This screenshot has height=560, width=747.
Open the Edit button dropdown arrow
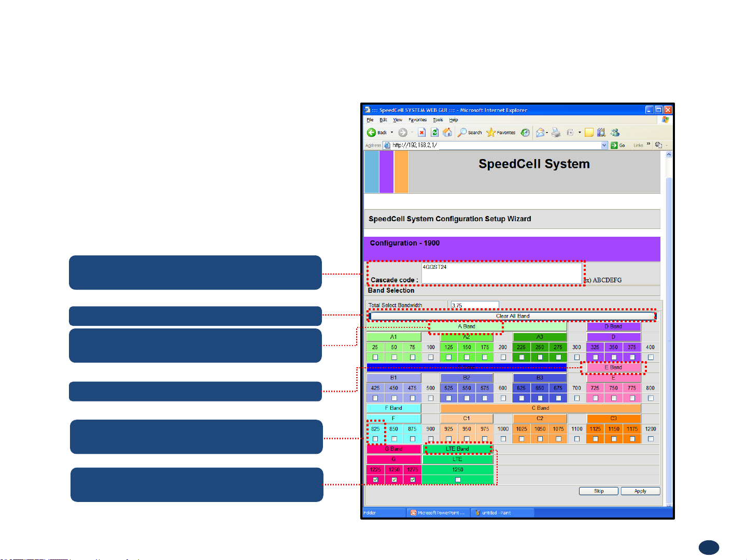click(x=580, y=133)
